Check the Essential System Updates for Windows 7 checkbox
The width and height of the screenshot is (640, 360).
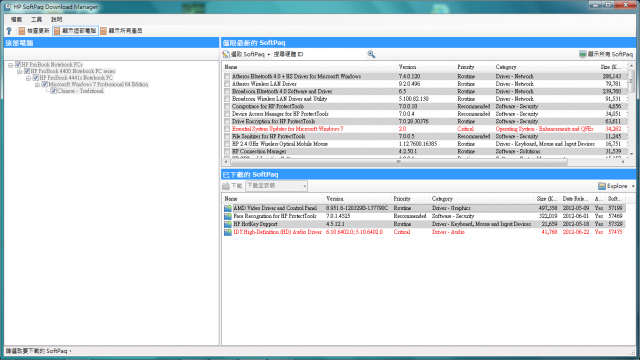[227, 129]
